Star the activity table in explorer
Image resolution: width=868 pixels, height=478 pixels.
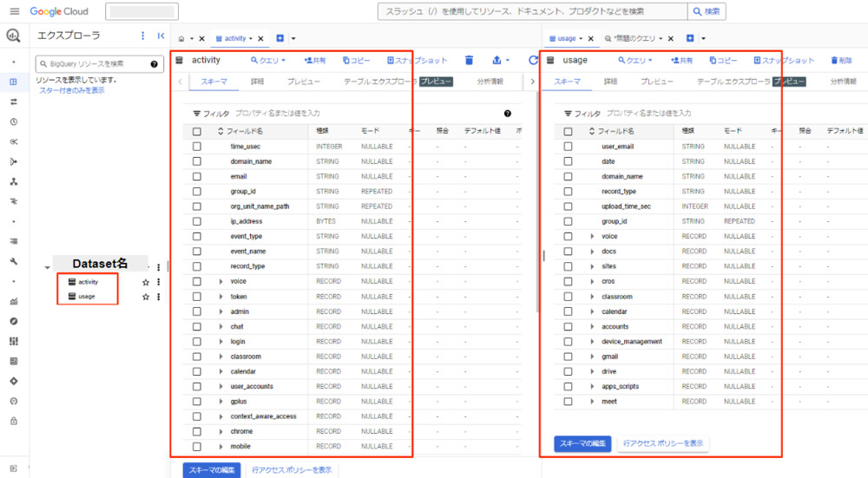click(146, 282)
